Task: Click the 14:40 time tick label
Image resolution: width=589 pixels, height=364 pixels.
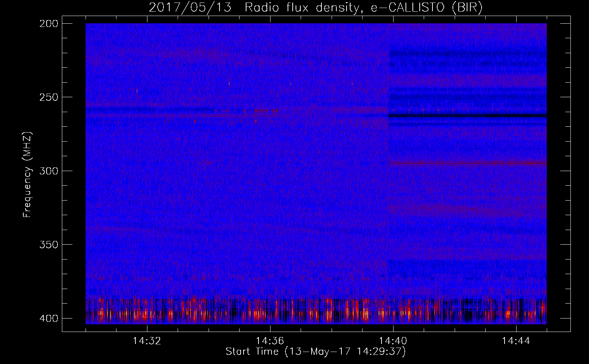Action: (393, 341)
